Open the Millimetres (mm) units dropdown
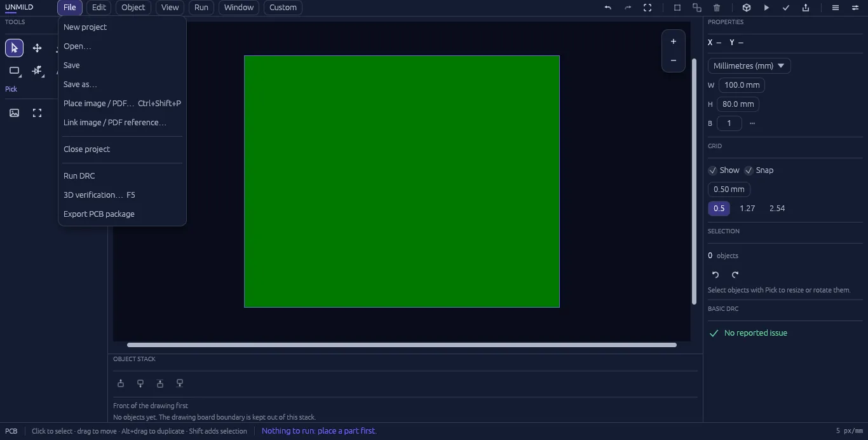The image size is (868, 440). (749, 66)
